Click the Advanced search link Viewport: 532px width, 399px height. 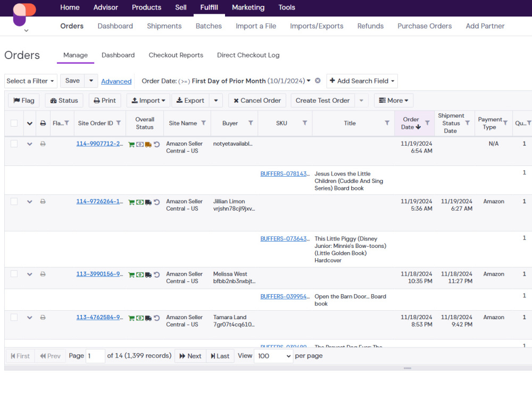click(x=116, y=81)
